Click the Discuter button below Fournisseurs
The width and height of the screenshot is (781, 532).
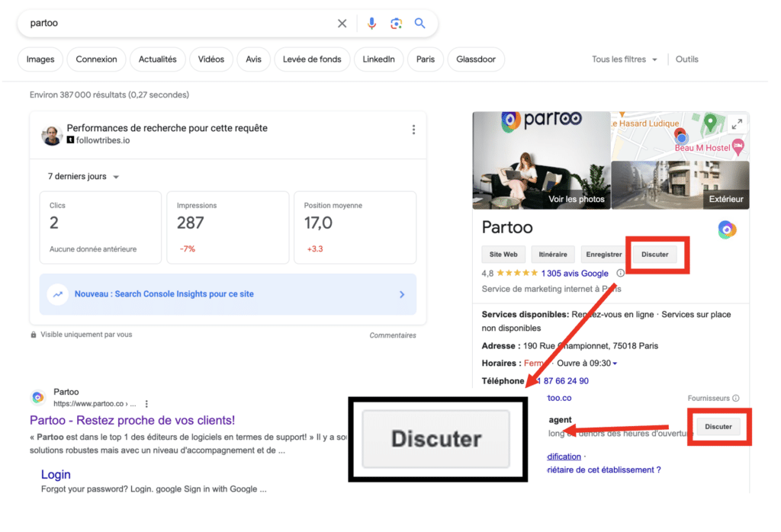point(718,427)
